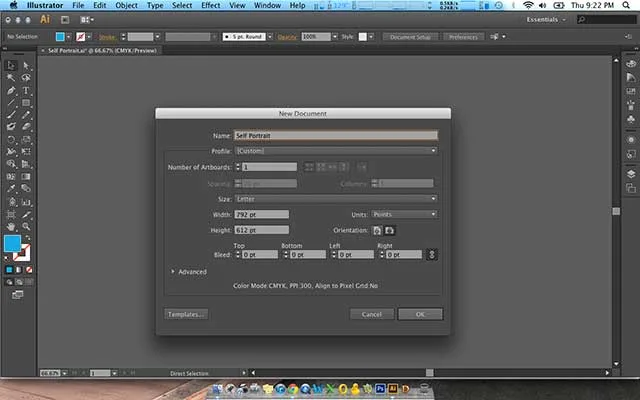Switch to landscape orientation

coord(390,231)
